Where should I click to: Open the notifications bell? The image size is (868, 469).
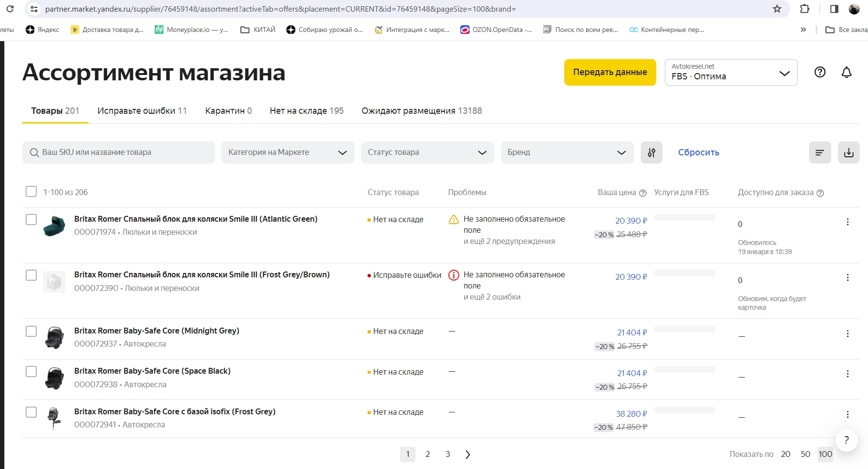846,73
